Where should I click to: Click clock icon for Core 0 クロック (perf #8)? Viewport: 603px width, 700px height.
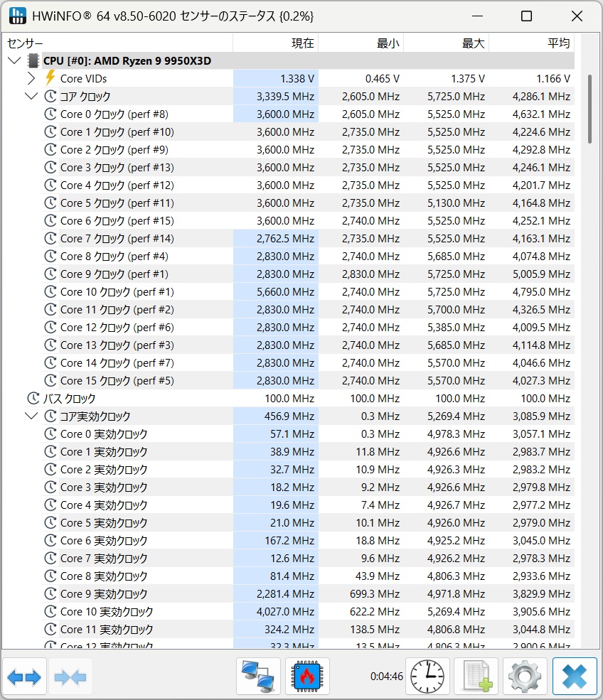(50, 114)
